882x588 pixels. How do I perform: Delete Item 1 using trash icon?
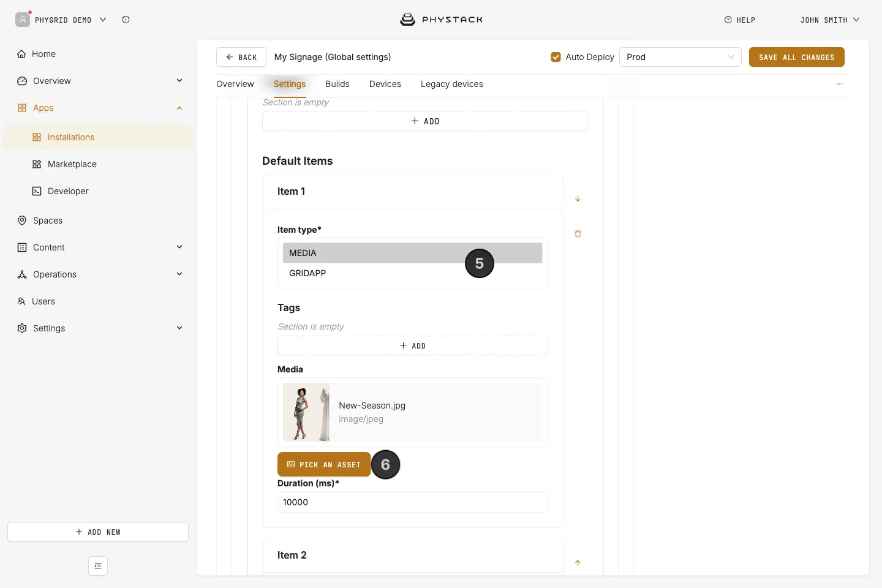578,233
